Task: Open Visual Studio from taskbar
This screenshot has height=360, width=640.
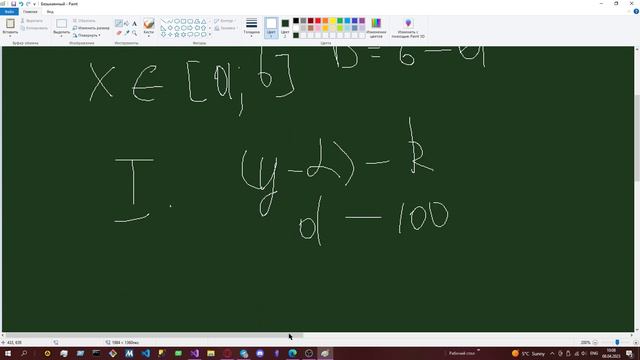Action: (x=195, y=353)
